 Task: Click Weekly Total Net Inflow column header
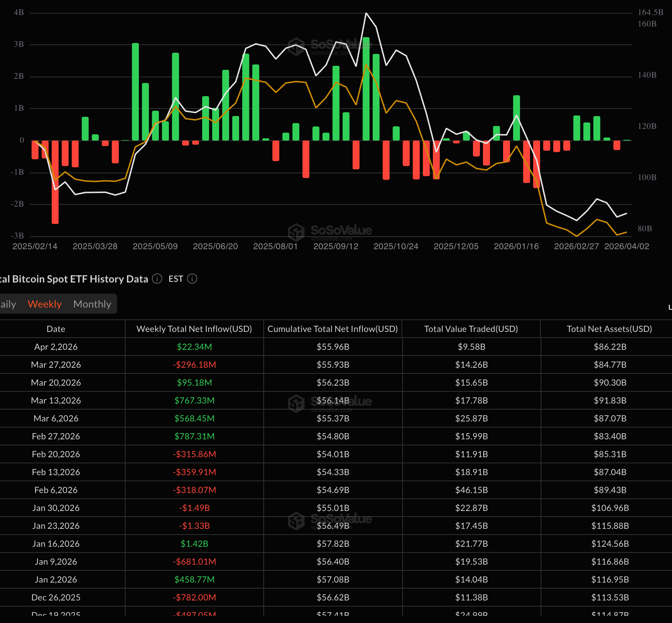click(194, 329)
